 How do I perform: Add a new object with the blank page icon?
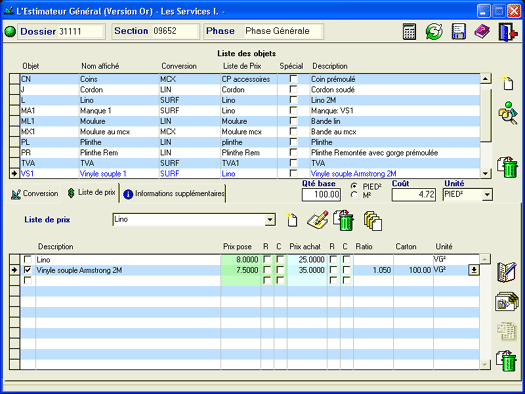(508, 83)
